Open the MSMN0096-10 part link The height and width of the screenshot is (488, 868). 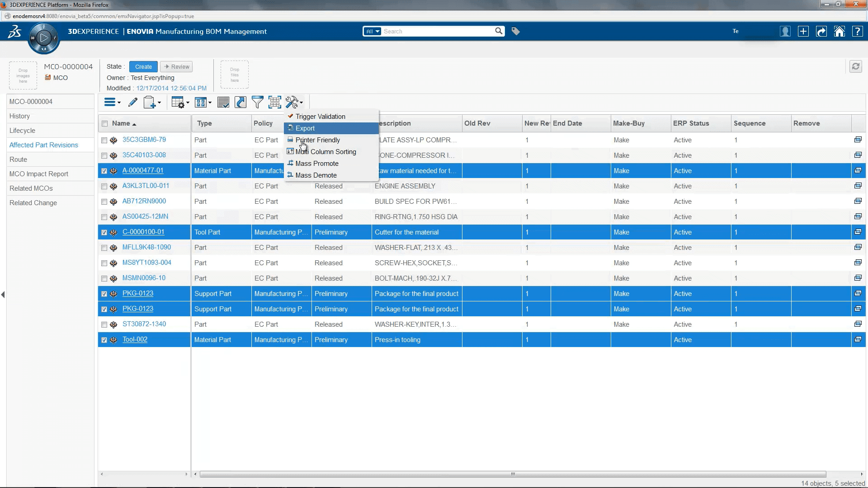pos(144,278)
